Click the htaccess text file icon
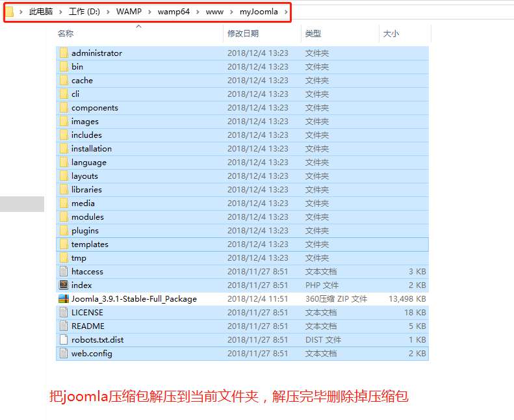Viewport: 514px width, 420px height. pos(64,272)
